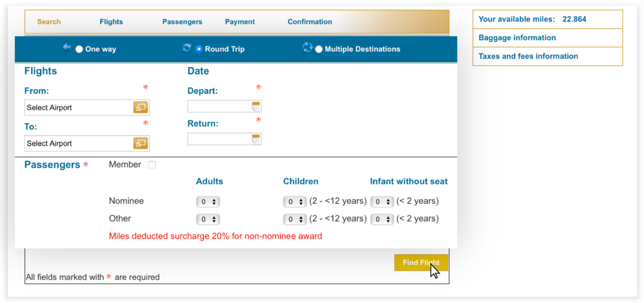Switch to the Payment step tab
The width and height of the screenshot is (644, 303).
pyautogui.click(x=240, y=22)
